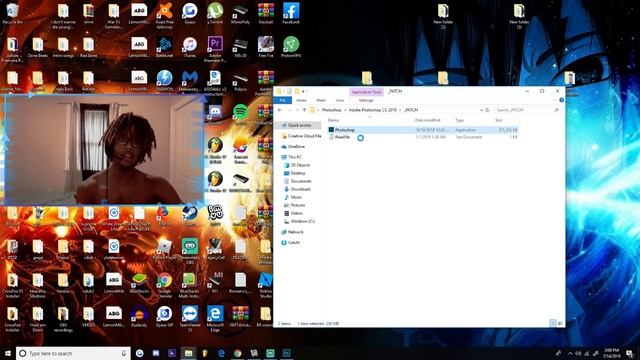Launch the Roblox Player desktop shortcut
The width and height of the screenshot is (640, 360).
click(164, 249)
